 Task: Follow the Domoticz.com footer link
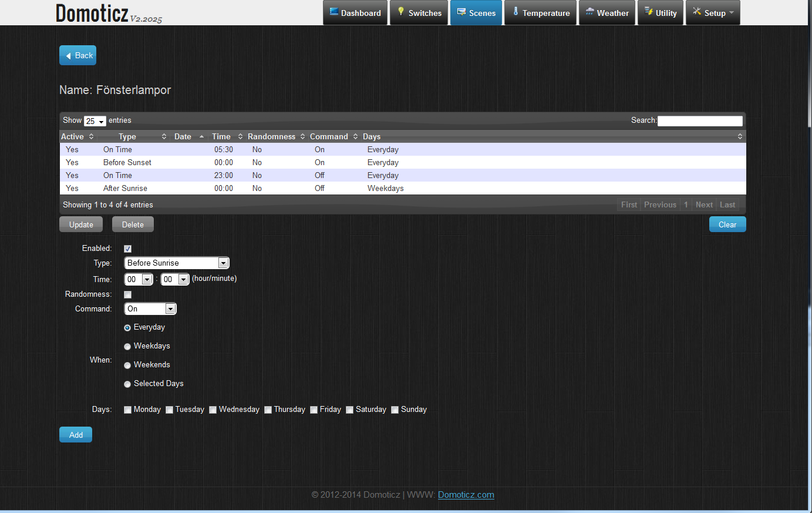click(466, 495)
